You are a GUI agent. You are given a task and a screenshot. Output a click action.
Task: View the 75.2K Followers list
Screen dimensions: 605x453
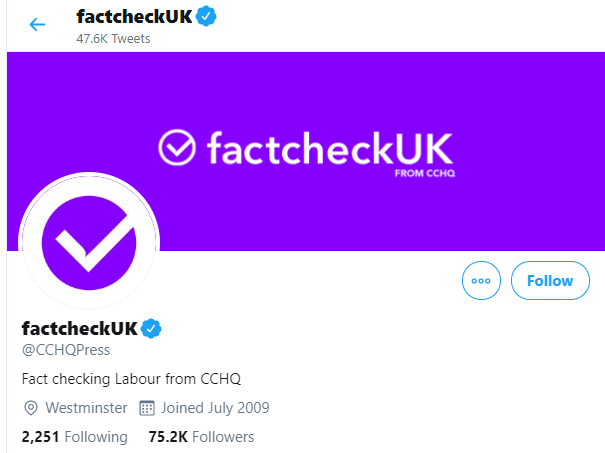coord(201,437)
